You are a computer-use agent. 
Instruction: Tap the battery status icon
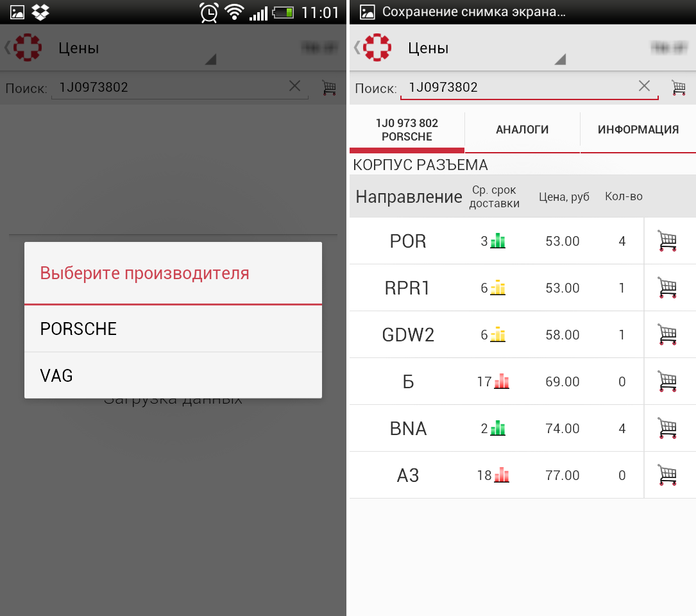tap(283, 12)
